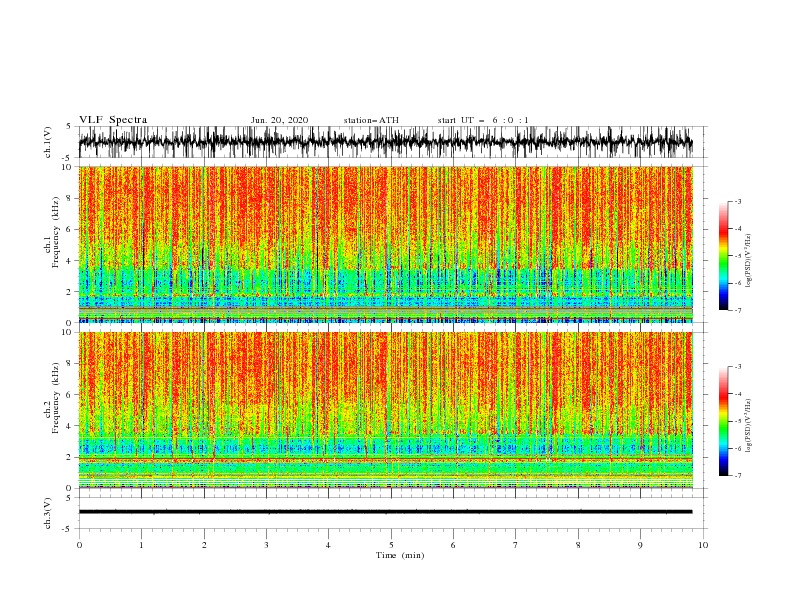792x612 pixels.
Task: Click time axis tick label '10'
Action: [x=703, y=545]
